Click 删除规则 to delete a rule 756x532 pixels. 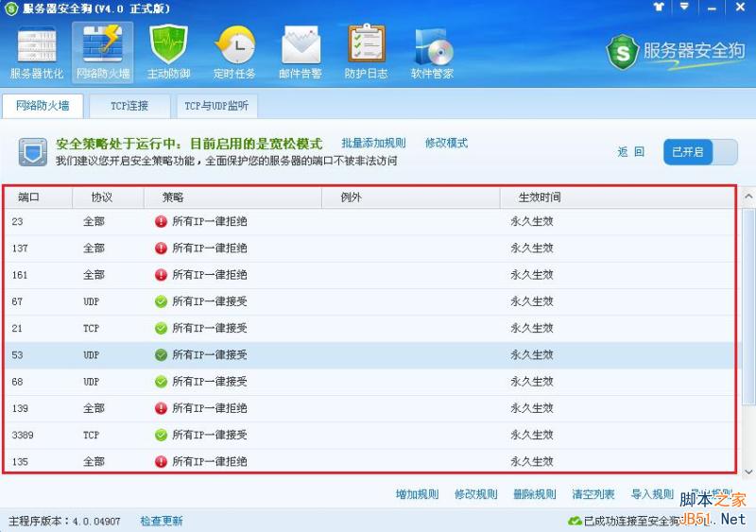point(535,494)
